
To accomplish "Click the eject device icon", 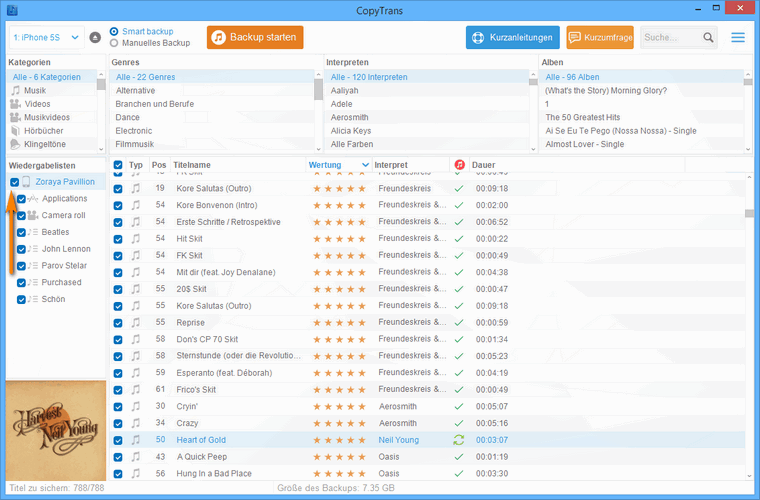I will pyautogui.click(x=95, y=37).
